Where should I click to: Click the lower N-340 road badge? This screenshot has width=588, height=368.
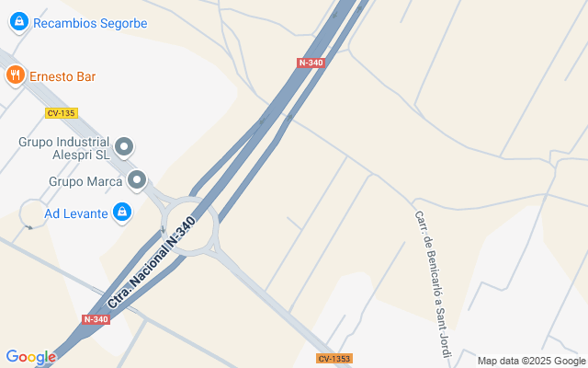tap(96, 319)
